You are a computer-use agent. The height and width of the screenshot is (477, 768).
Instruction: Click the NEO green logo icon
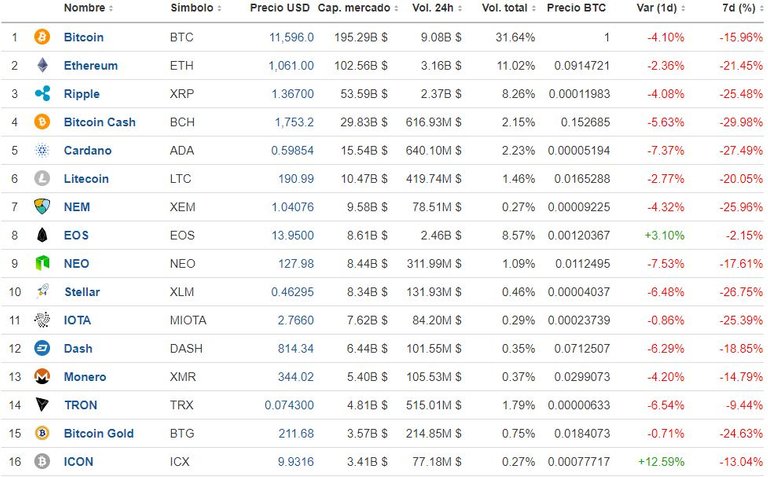coord(43,263)
